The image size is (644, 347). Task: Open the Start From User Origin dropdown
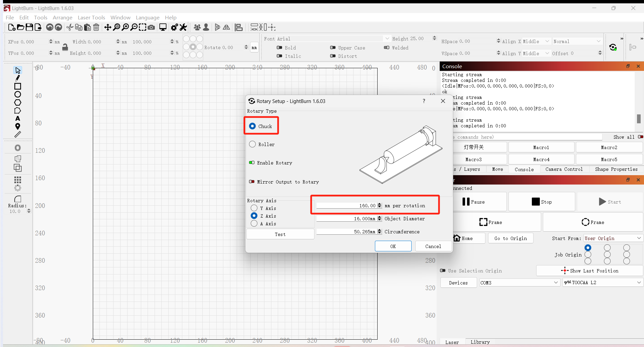(613, 238)
